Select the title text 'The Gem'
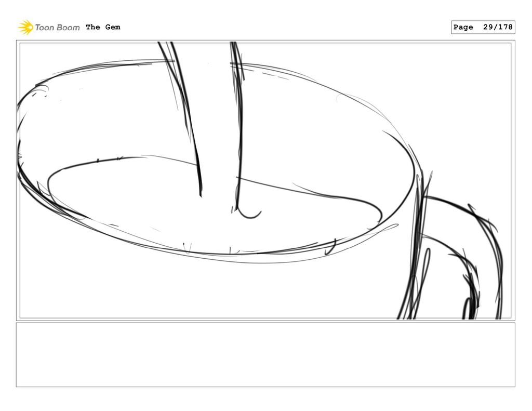The height and width of the screenshot is (411, 532). pyautogui.click(x=103, y=27)
